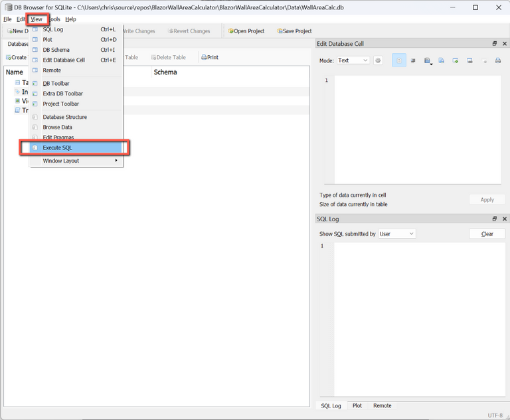Click the export icon with green arrow in cell editor
510x420 pixels.
456,60
